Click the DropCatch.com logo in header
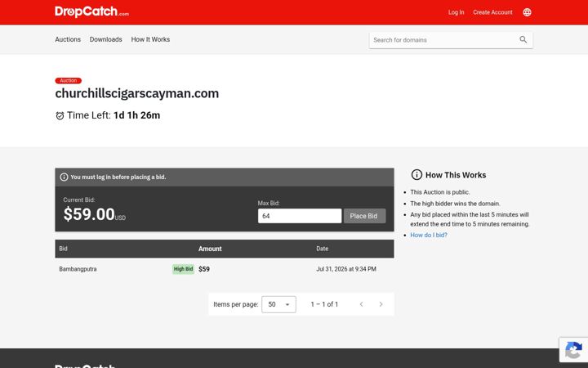 tap(91, 11)
